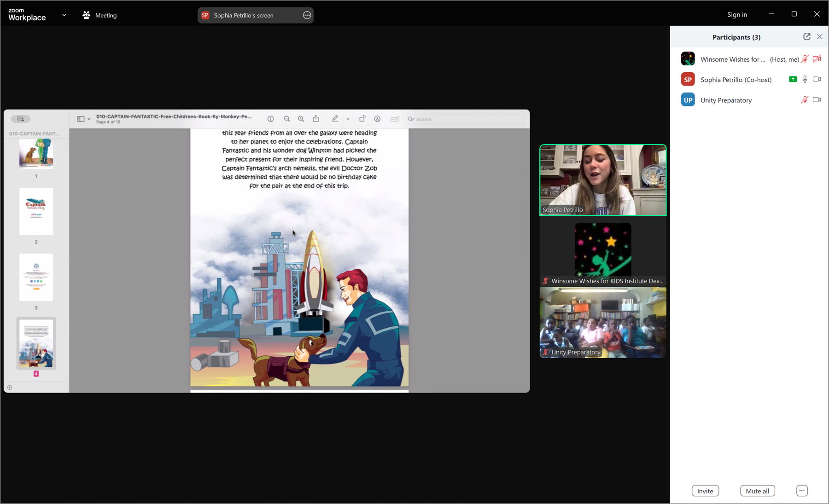
Task: Click the PDF info icon
Action: (271, 119)
